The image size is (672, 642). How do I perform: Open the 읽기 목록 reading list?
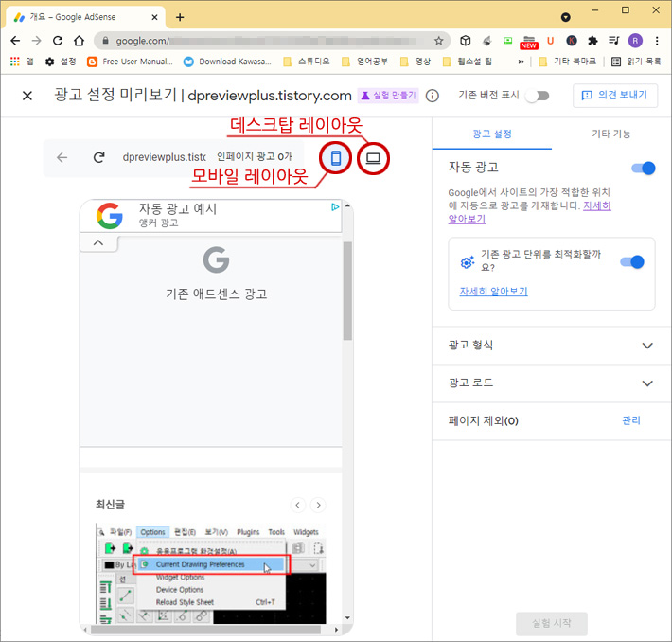(636, 62)
